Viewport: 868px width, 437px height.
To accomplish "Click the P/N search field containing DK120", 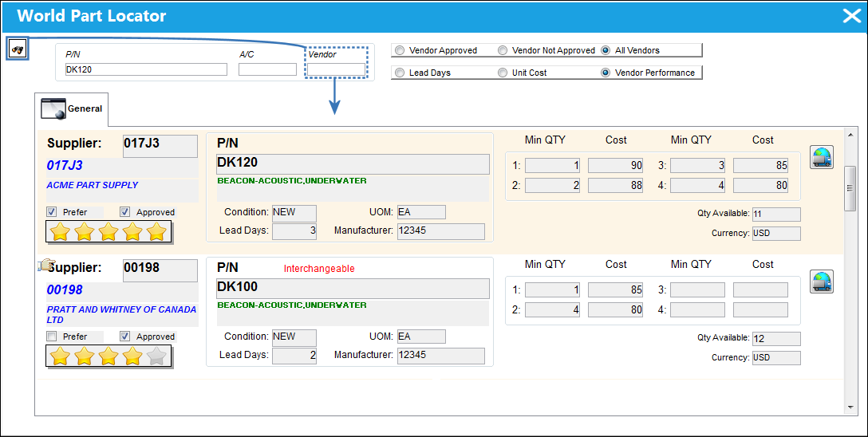I will pyautogui.click(x=146, y=69).
